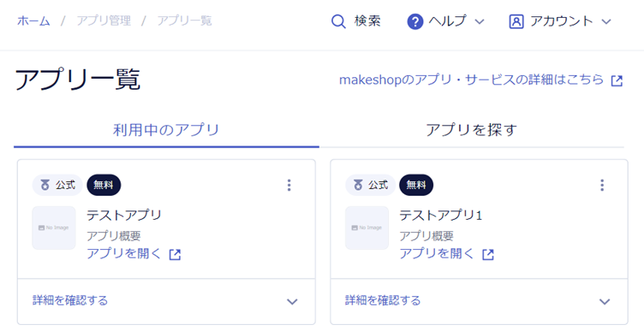
Task: Click アプリを開く link for テストアプリ
Action: click(x=123, y=253)
